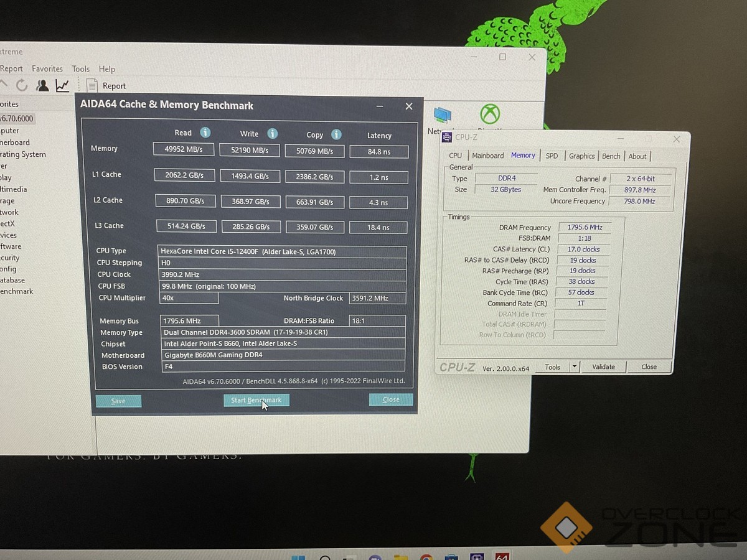The image size is (747, 560).
Task: Select Devices in AIDA64 sidebar tree
Action: click(9, 235)
